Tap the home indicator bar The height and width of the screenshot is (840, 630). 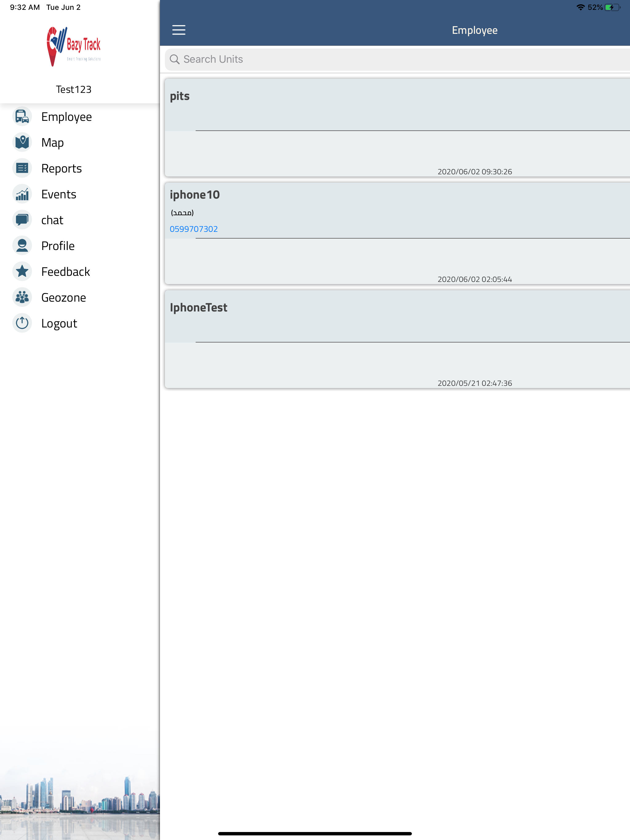[x=315, y=834]
